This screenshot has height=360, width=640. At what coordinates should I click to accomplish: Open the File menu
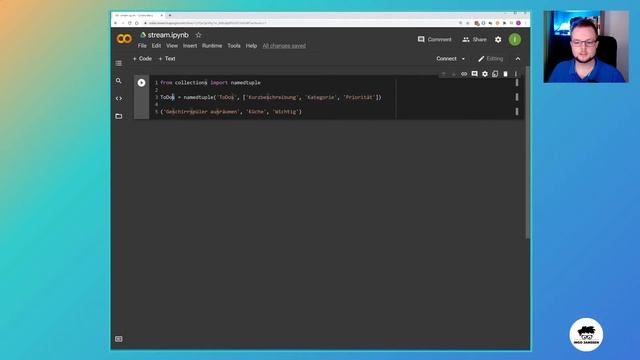click(142, 46)
